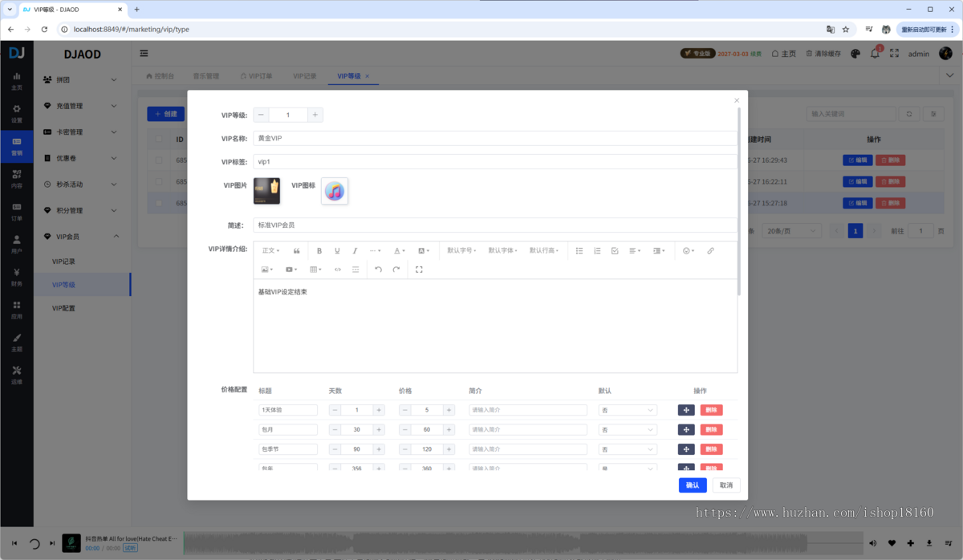The image size is (963, 560).
Task: Open the default dropdown for 1天体验 row
Action: click(628, 410)
